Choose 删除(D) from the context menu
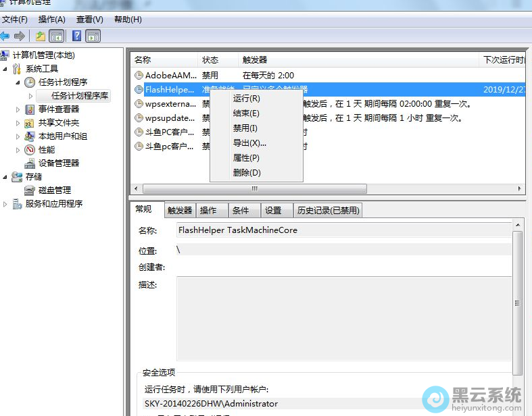The width and height of the screenshot is (532, 416). pyautogui.click(x=256, y=173)
